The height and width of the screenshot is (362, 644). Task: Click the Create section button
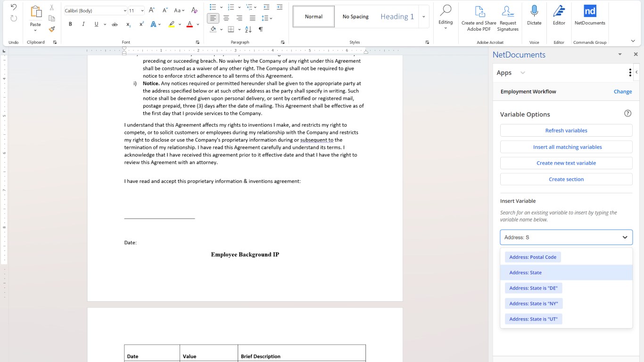566,179
